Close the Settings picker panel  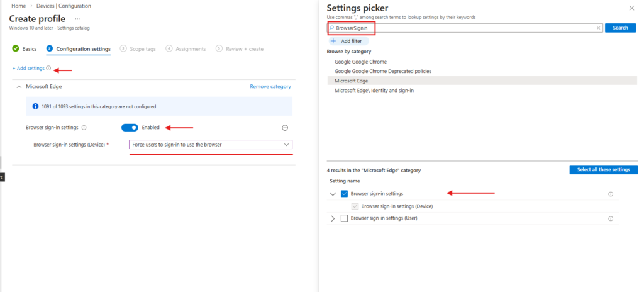631,8
